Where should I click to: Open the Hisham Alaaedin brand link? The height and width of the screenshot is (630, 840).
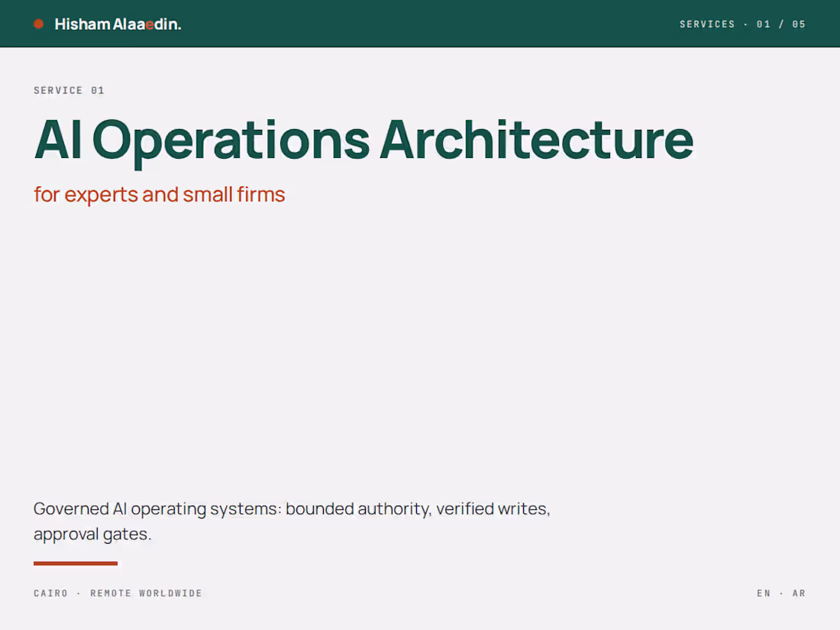[118, 24]
